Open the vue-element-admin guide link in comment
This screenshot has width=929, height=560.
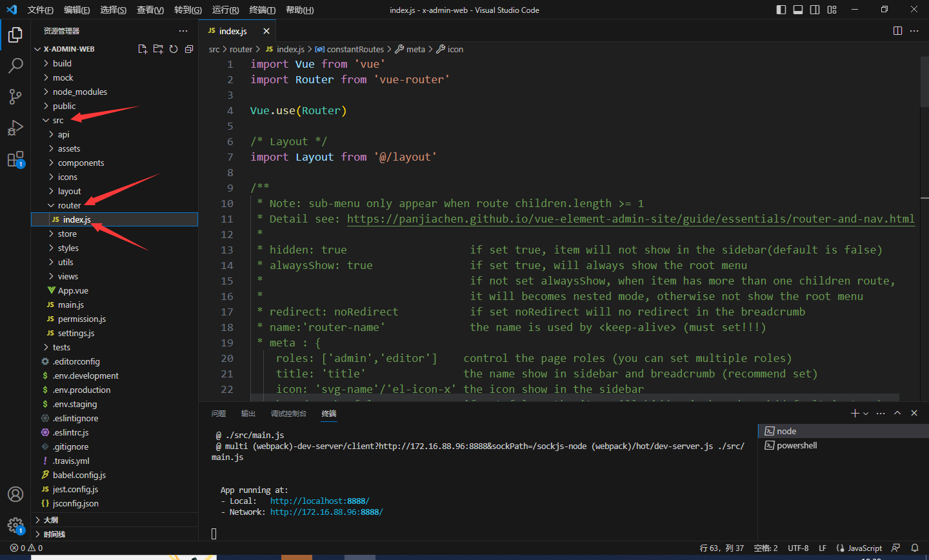point(631,219)
